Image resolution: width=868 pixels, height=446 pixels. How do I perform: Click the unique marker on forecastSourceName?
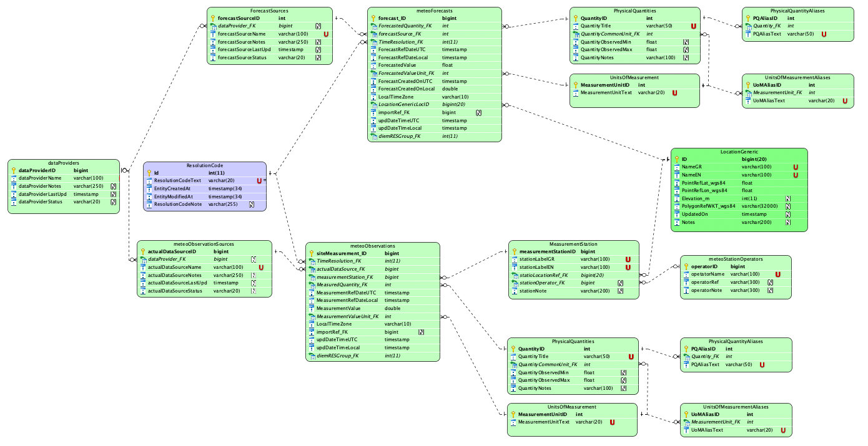point(326,34)
